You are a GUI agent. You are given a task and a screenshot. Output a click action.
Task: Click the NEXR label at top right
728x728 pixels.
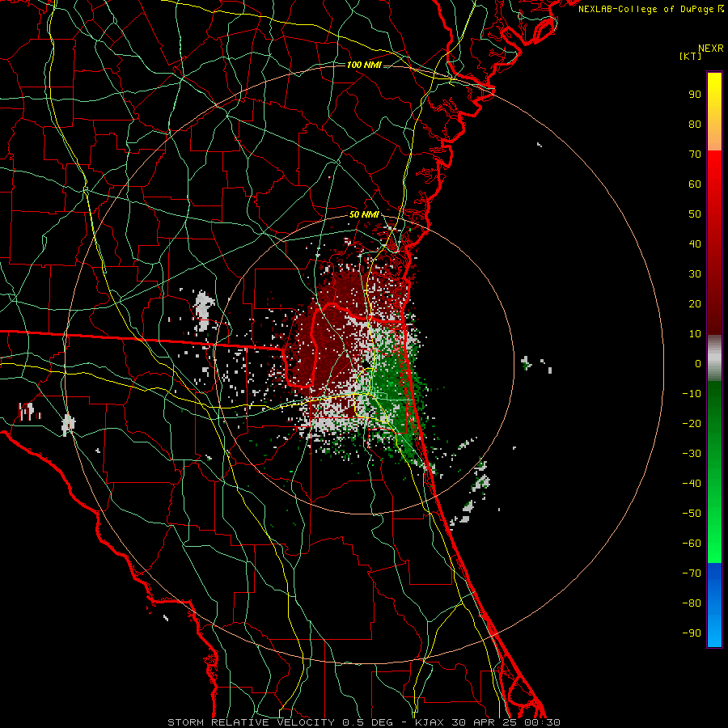click(x=711, y=49)
